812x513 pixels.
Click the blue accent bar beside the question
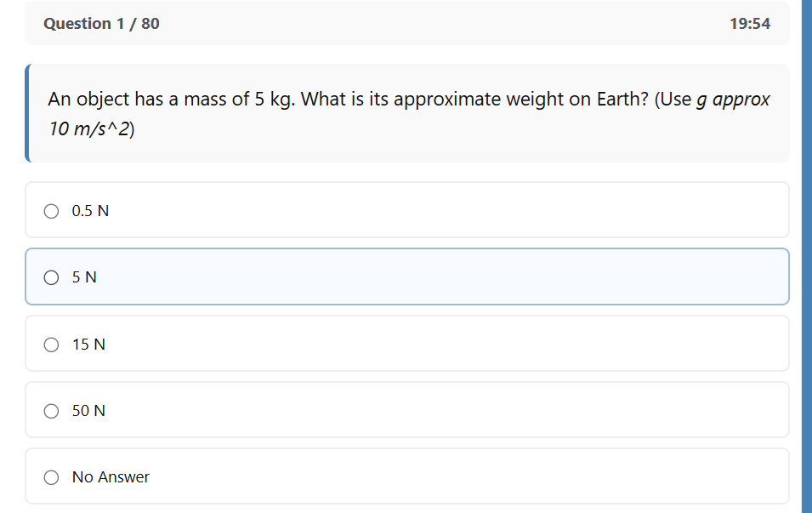pyautogui.click(x=27, y=112)
